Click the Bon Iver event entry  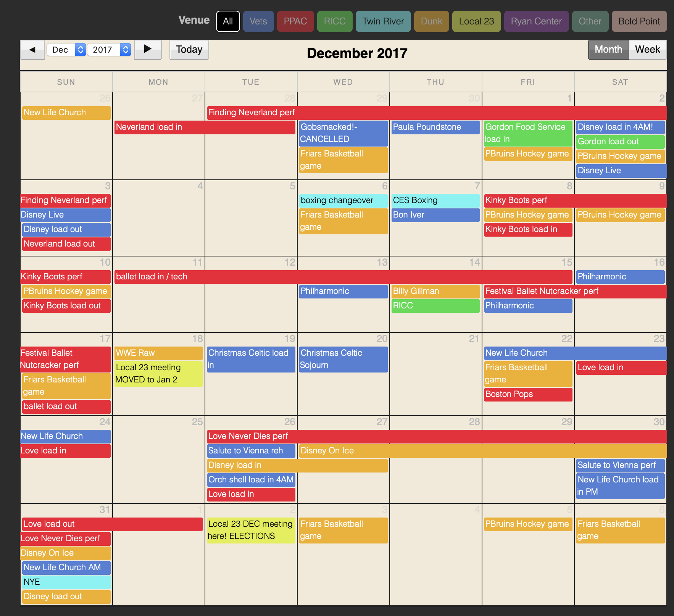pyautogui.click(x=435, y=215)
